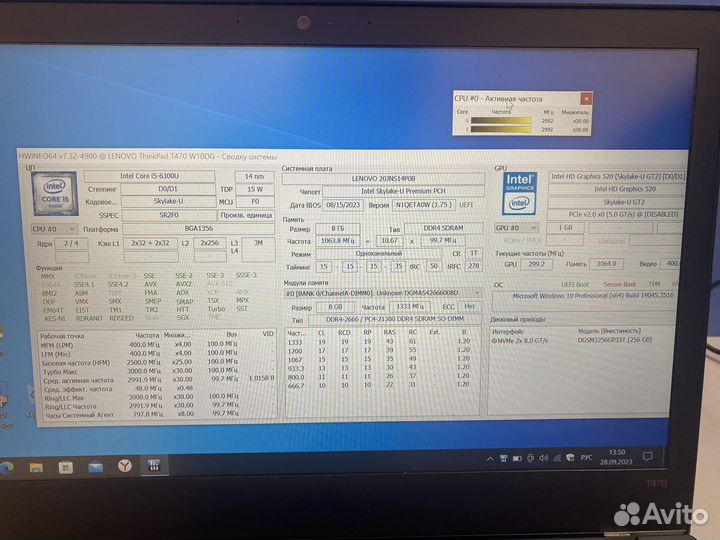Viewport: 720px width, 540px height.
Task: Click the BIOS date 08/15/2023 field
Action: click(x=343, y=205)
